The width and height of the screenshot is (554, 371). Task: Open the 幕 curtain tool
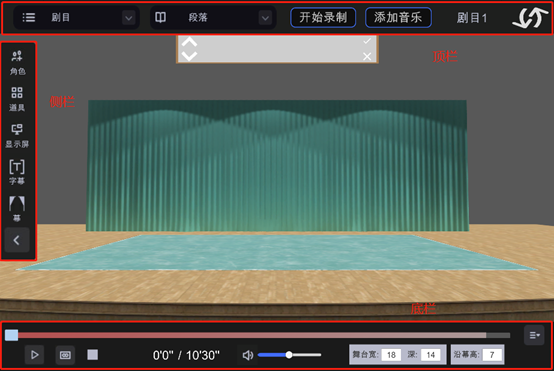(17, 209)
